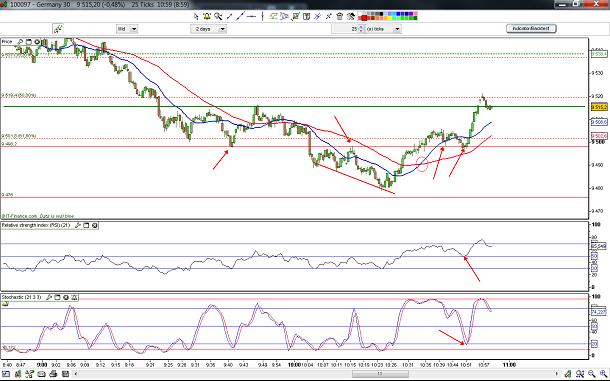Toggle the Stochastic panel maximize box
Image resolution: width=610 pixels, height=381 pixels.
(x=57, y=297)
